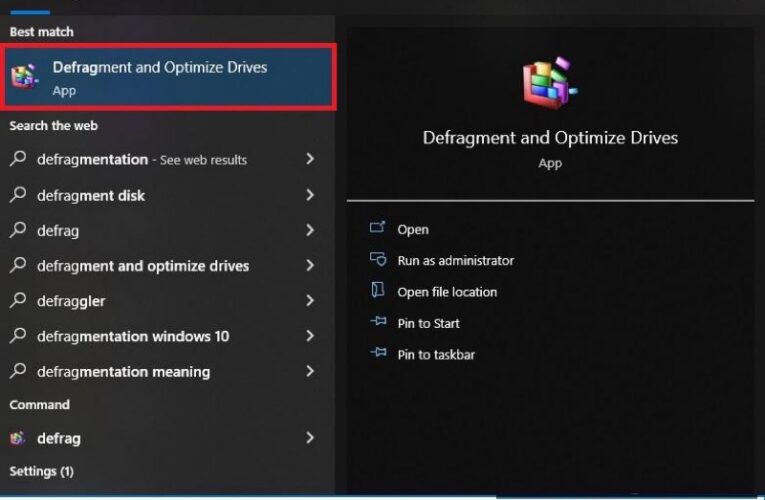Choose Pin to Start

click(x=428, y=323)
